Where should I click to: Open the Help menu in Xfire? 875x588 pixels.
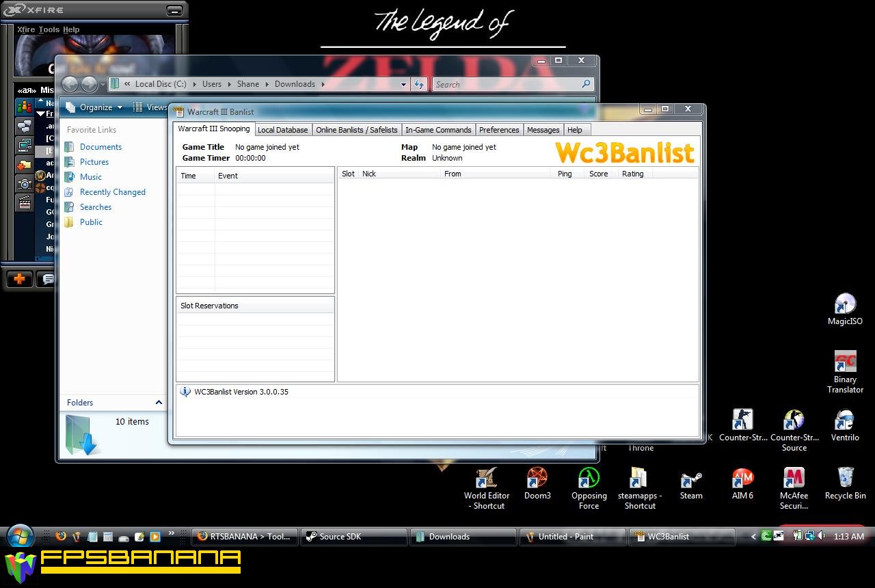pos(71,29)
